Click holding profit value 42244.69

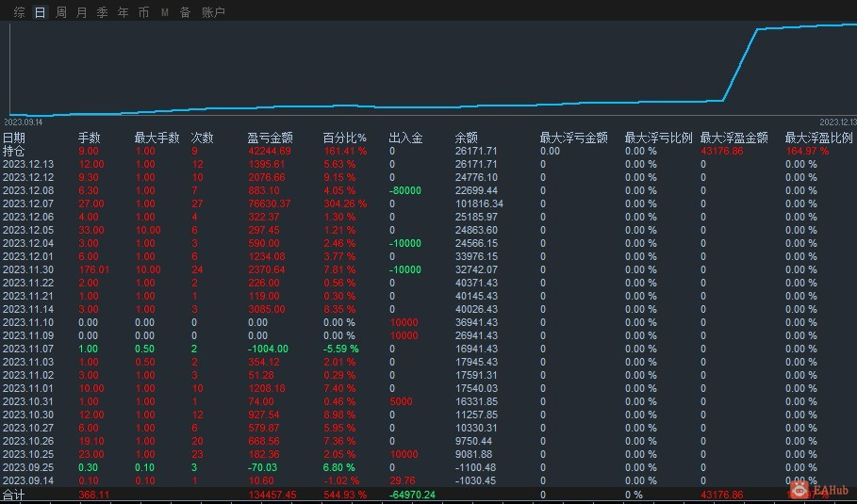click(x=270, y=151)
